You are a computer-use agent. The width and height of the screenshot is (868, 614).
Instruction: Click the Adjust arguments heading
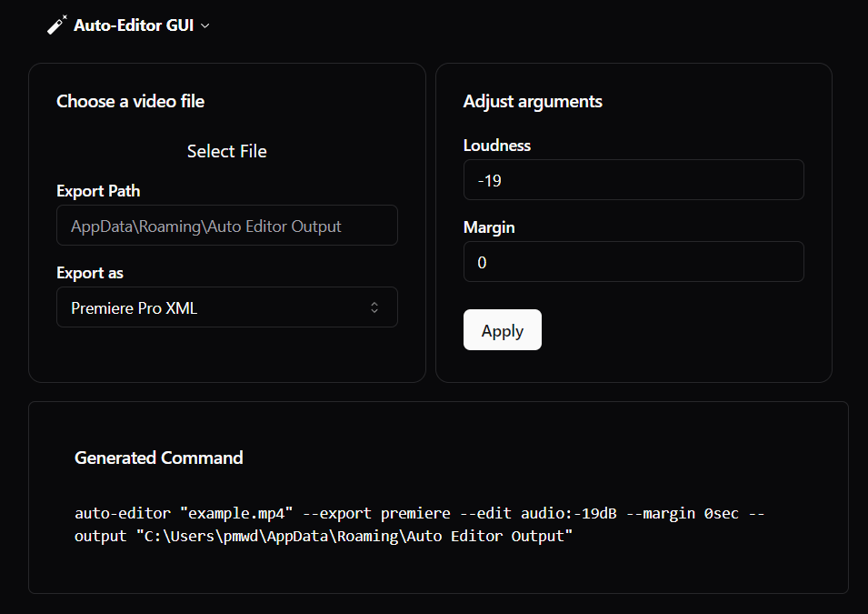[x=533, y=101]
